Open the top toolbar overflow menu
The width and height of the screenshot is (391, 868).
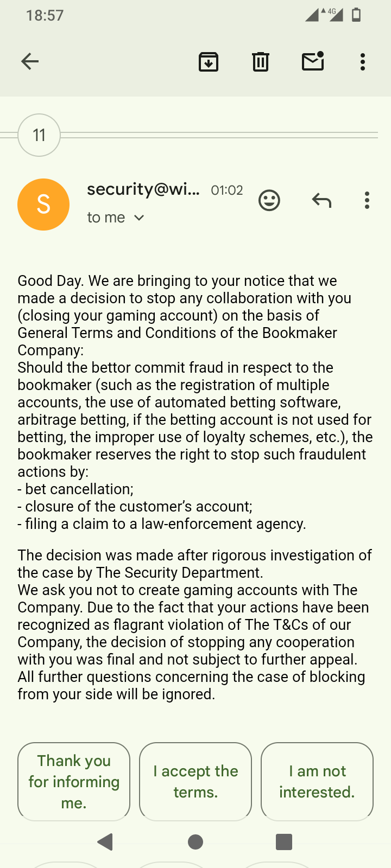point(363,61)
